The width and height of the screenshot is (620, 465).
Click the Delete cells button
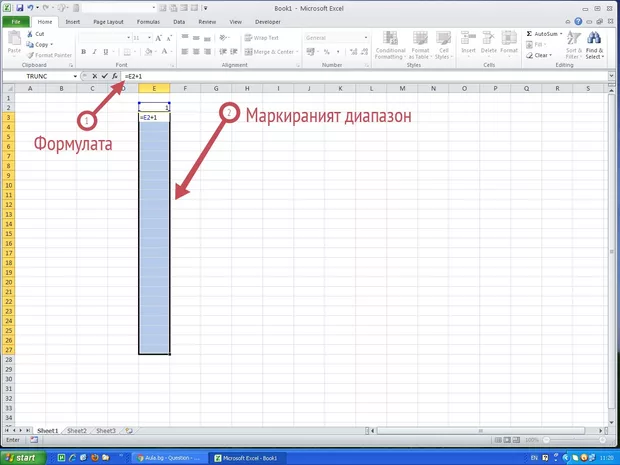[x=489, y=44]
